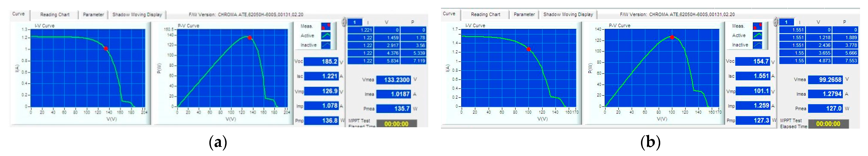The width and height of the screenshot is (868, 156).
Task: Open the Reading Chart tab in panel (a)
Action: 55,14
